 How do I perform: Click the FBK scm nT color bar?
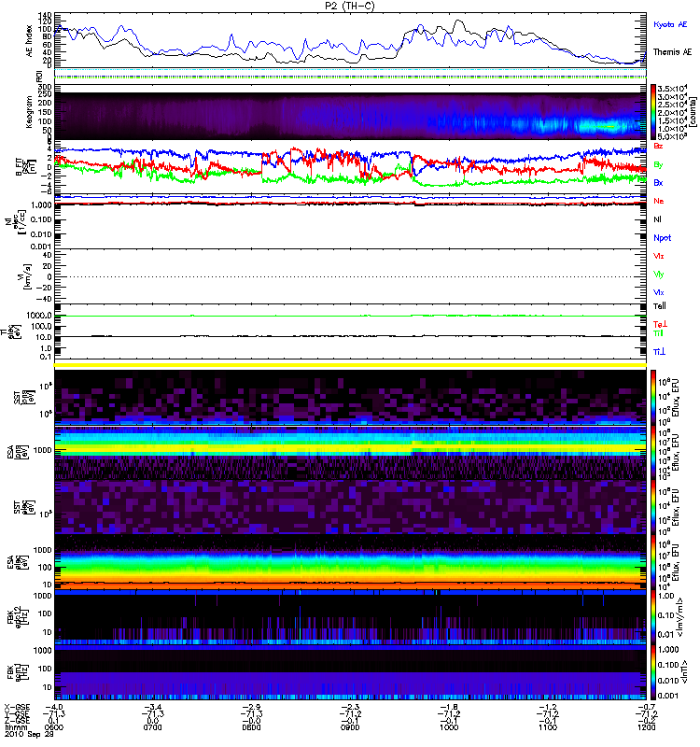pyautogui.click(x=652, y=672)
